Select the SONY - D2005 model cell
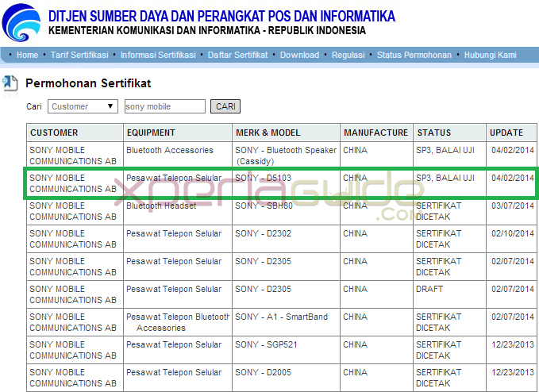Viewport: 539px width, 392px height. tap(286, 378)
